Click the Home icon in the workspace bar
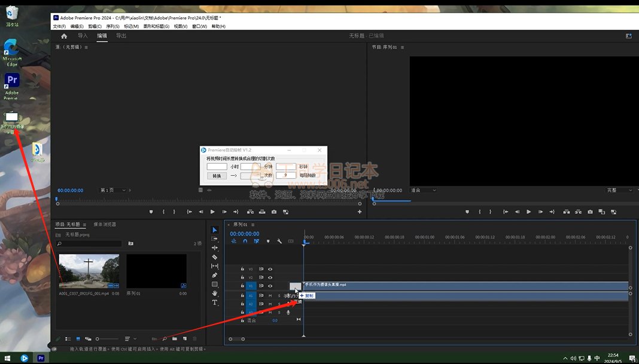 coord(64,36)
